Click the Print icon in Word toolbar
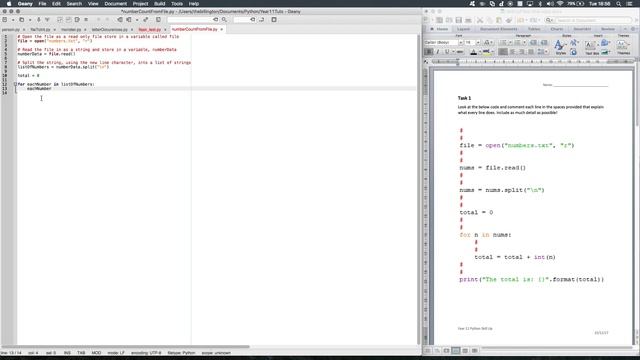This screenshot has width=640, height=360. coord(468,20)
